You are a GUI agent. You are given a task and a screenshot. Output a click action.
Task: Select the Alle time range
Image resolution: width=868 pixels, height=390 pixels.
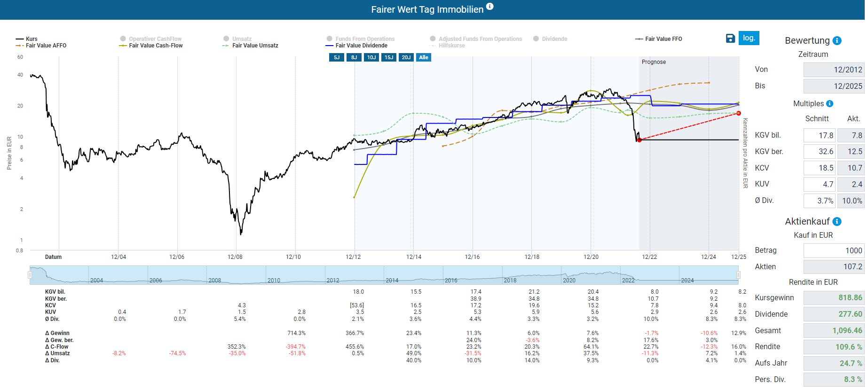(x=424, y=57)
